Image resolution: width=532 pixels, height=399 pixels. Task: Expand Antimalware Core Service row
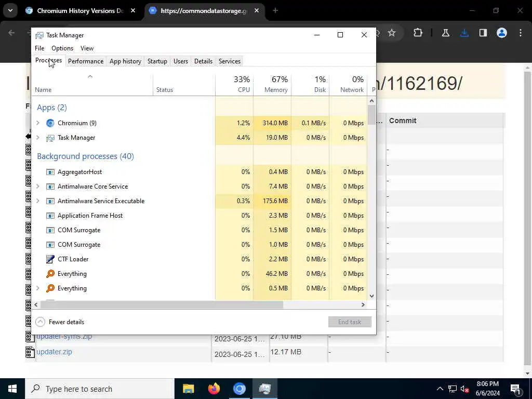pyautogui.click(x=37, y=187)
